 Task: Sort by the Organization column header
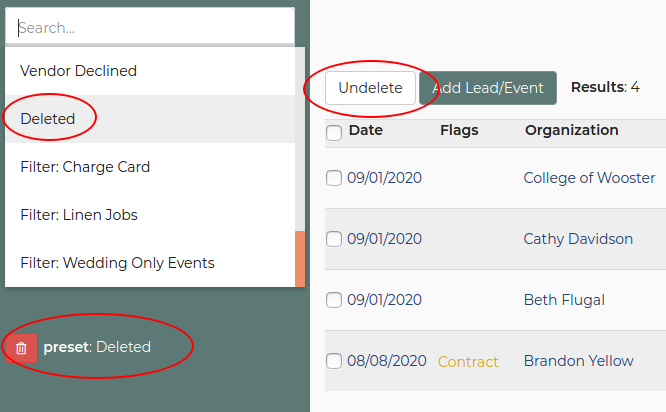tap(572, 130)
